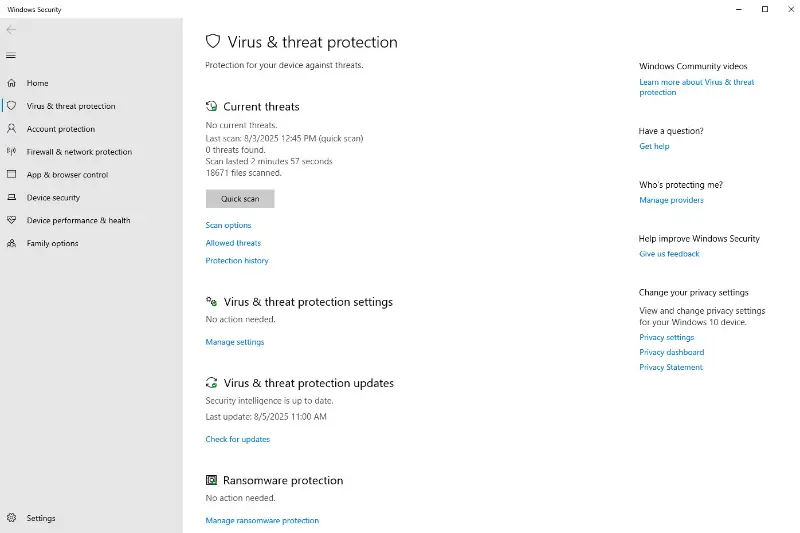The image size is (800, 533).
Task: Select the Device security icon
Action: (11, 198)
